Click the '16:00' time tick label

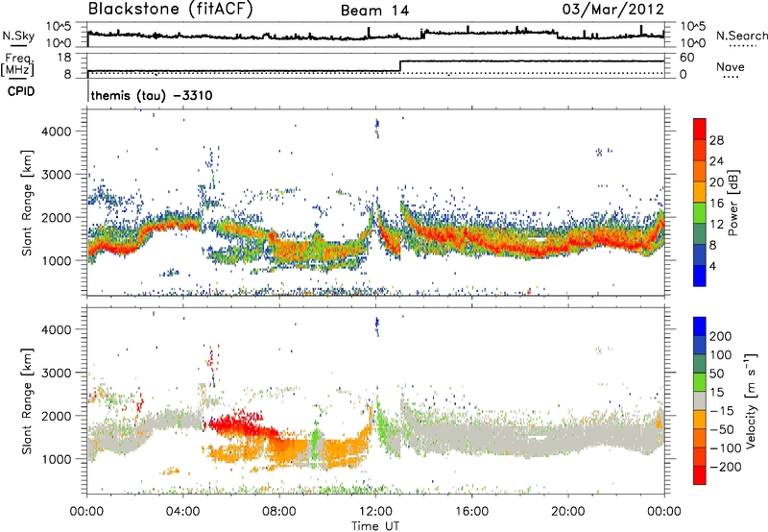(x=471, y=512)
